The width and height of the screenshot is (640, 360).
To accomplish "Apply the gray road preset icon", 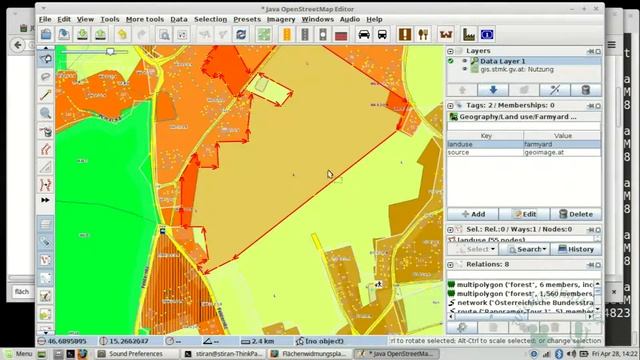I will click(x=305, y=35).
